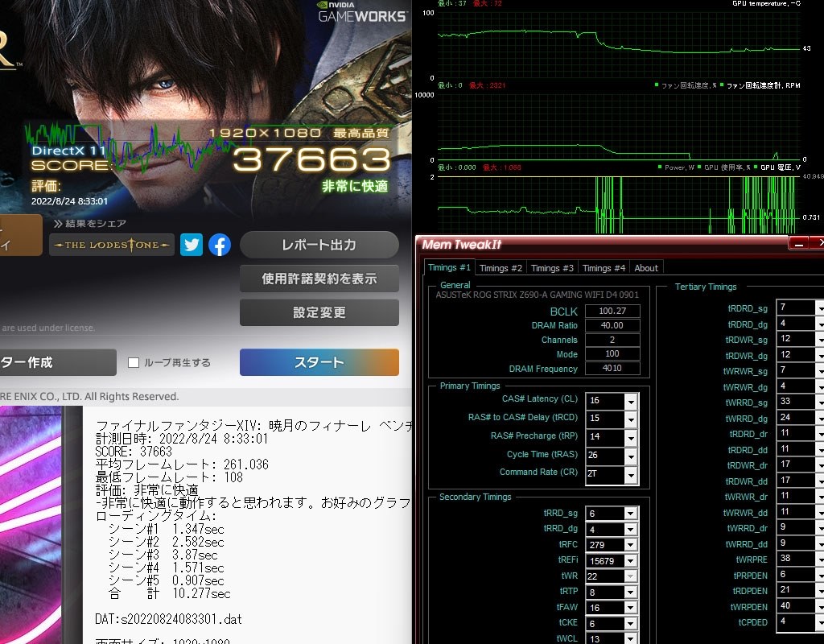Expand tCKE dropdown arrow
The image size is (824, 644).
[x=631, y=624]
